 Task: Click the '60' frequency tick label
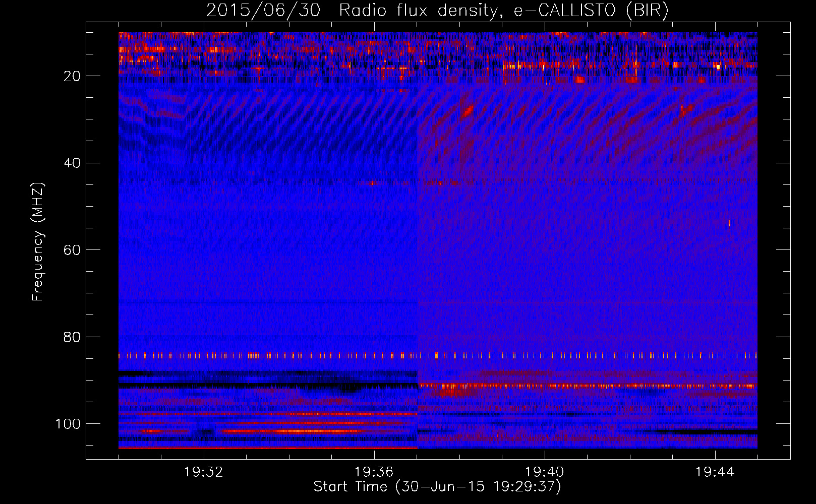pos(73,250)
